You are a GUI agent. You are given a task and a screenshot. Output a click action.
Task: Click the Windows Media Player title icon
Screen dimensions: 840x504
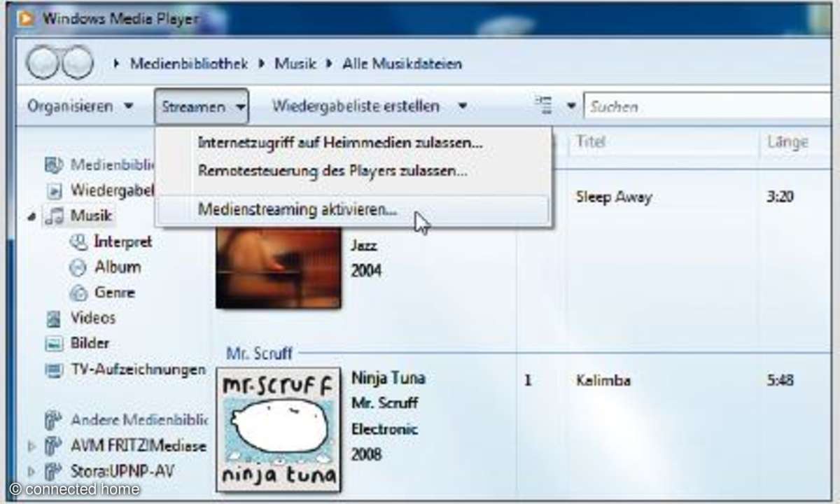(27, 18)
